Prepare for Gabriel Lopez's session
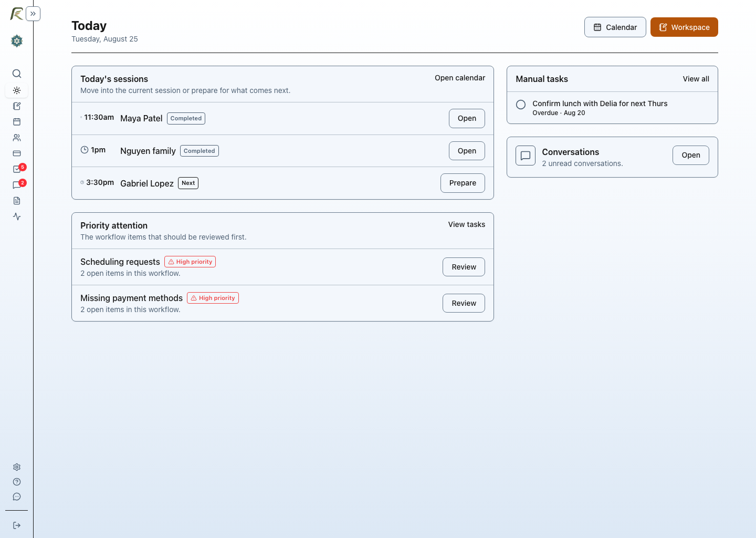This screenshot has width=756, height=538. 463,183
